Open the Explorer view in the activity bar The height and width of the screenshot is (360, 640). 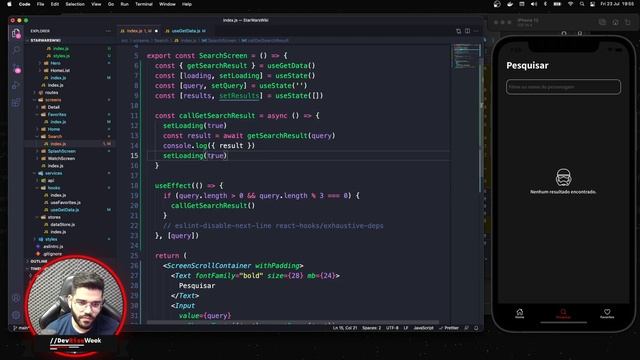(x=16, y=33)
